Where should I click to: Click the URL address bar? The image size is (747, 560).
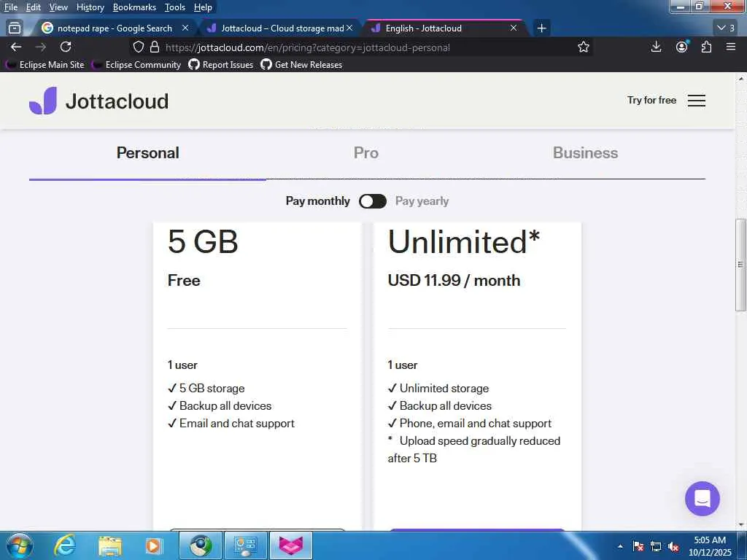(362, 47)
